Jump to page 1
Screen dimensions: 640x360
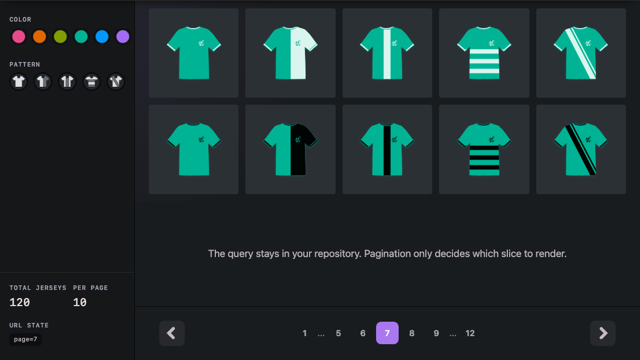click(304, 333)
